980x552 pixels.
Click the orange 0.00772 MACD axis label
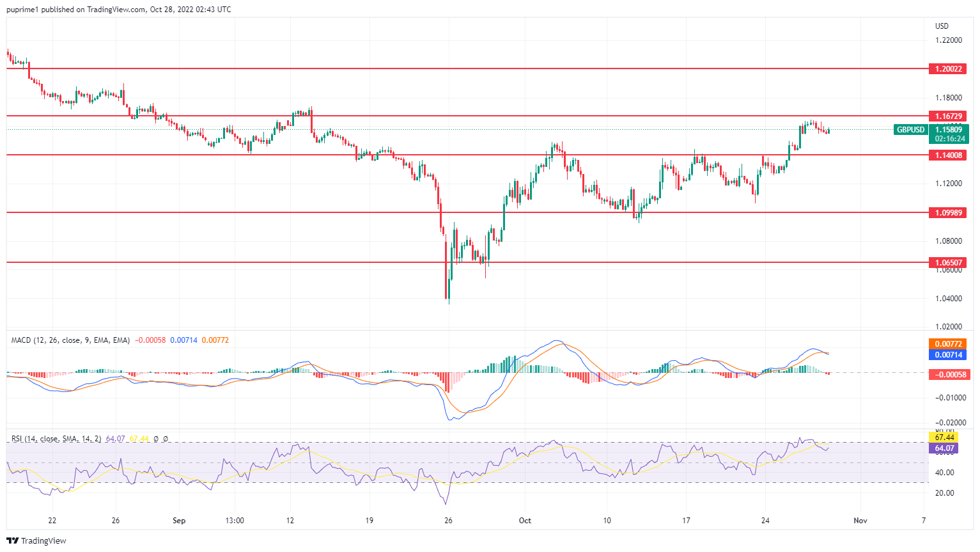[948, 344]
